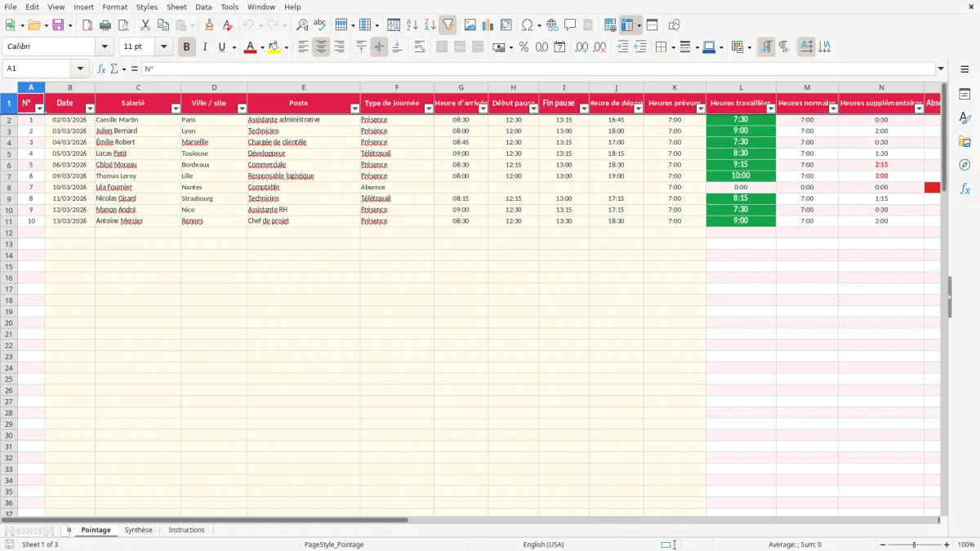
Task: Toggle Freeze Rows and Columns
Action: pos(626,25)
